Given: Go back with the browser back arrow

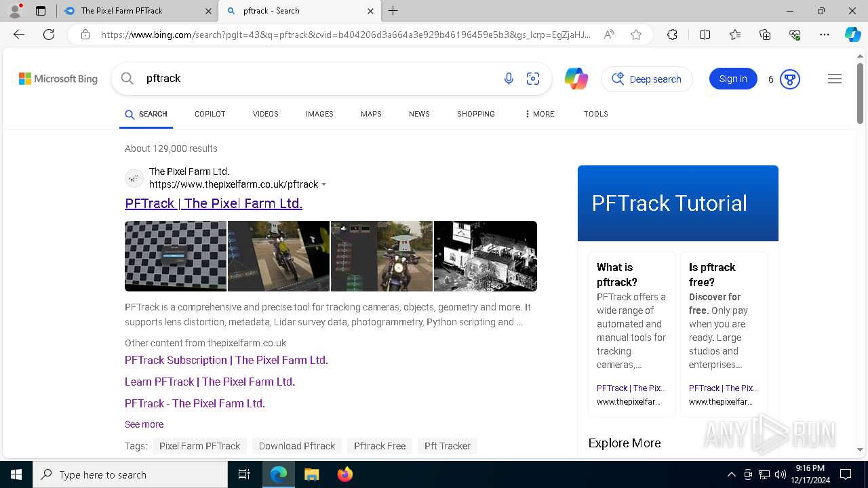Looking at the screenshot, I should [x=19, y=35].
